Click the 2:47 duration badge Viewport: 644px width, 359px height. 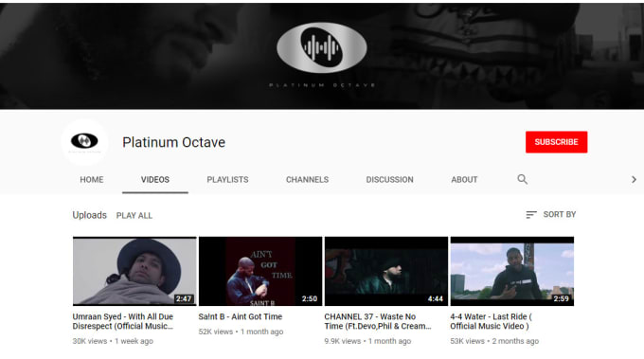(x=184, y=298)
